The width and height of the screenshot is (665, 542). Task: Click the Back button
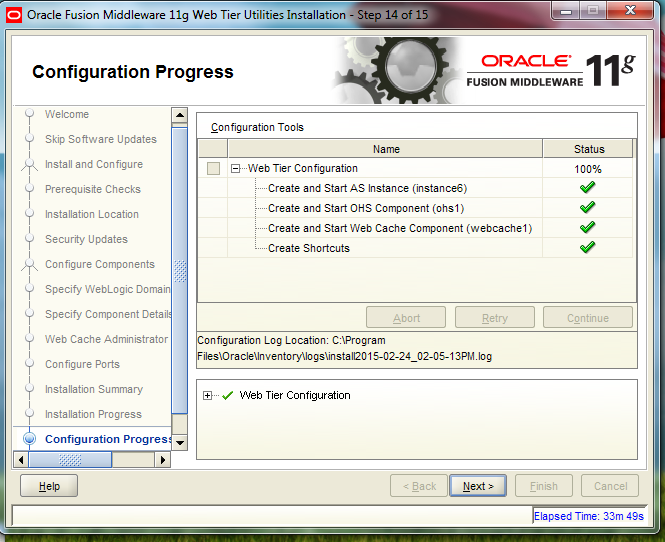419,486
